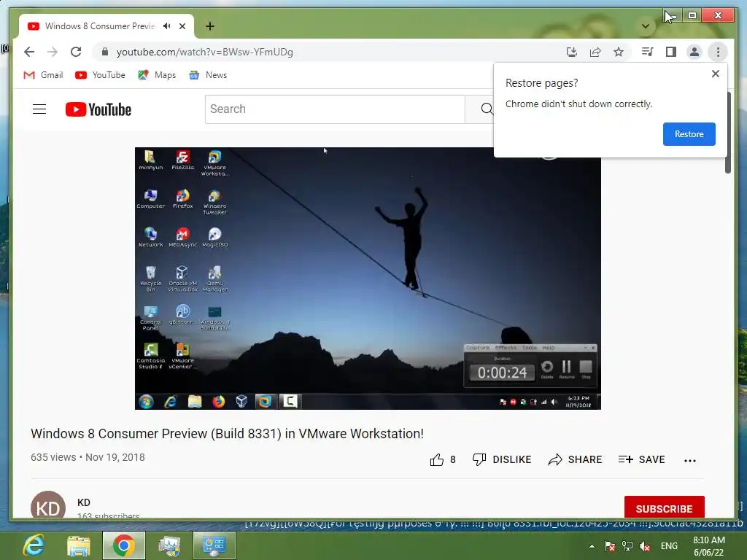Image resolution: width=747 pixels, height=560 pixels.
Task: Open the News bookmark
Action: click(x=208, y=75)
